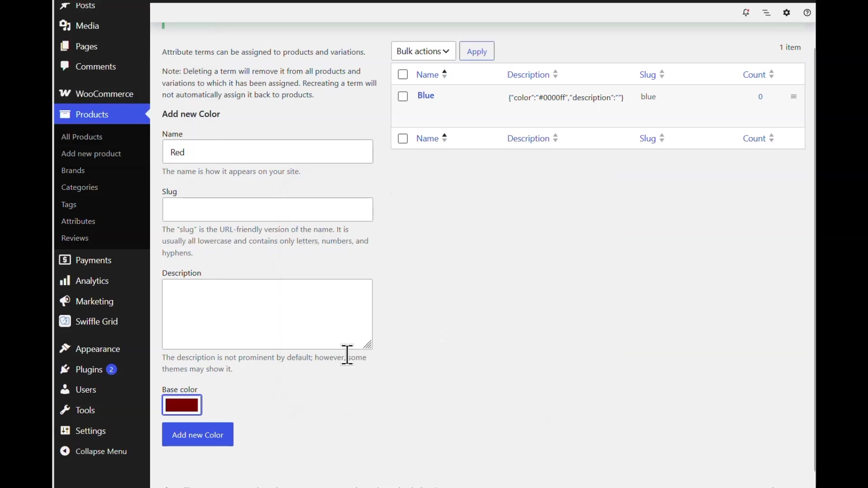This screenshot has height=488, width=868.
Task: Click the Marketing megaphone icon
Action: (x=65, y=301)
